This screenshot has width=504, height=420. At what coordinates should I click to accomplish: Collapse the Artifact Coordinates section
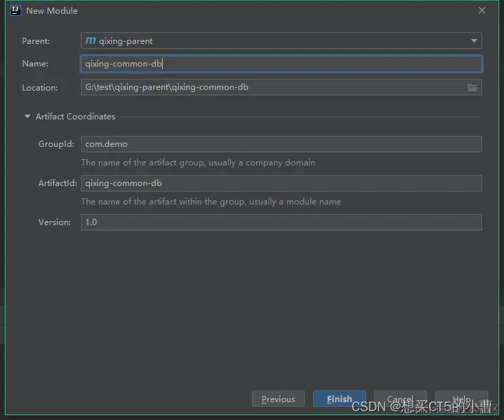[27, 117]
